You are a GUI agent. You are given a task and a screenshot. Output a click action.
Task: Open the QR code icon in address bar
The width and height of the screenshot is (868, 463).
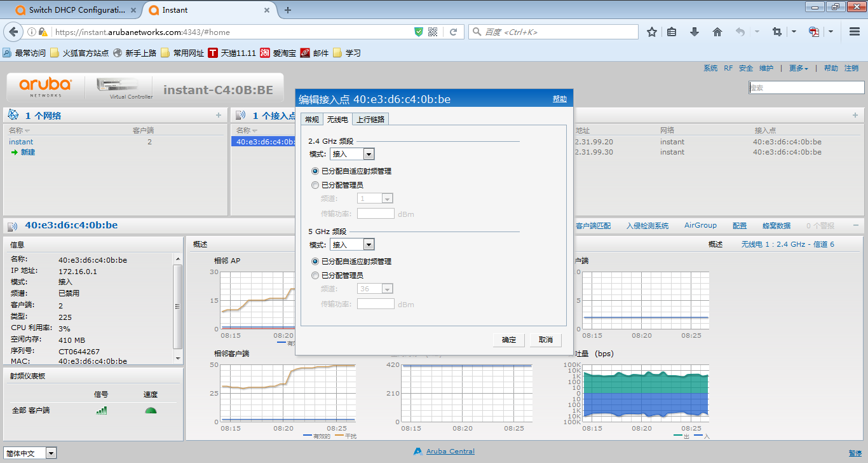[x=433, y=32]
